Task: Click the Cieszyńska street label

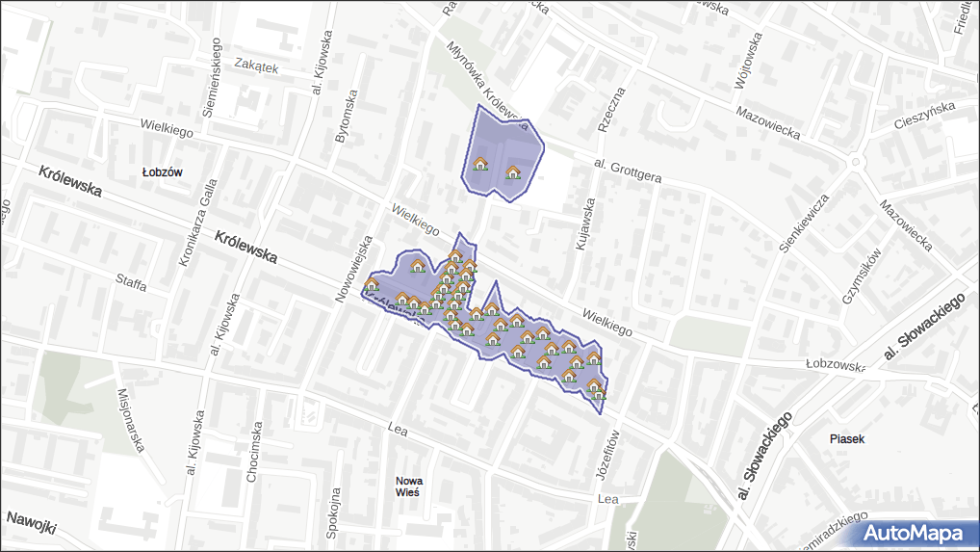Action: click(x=924, y=116)
